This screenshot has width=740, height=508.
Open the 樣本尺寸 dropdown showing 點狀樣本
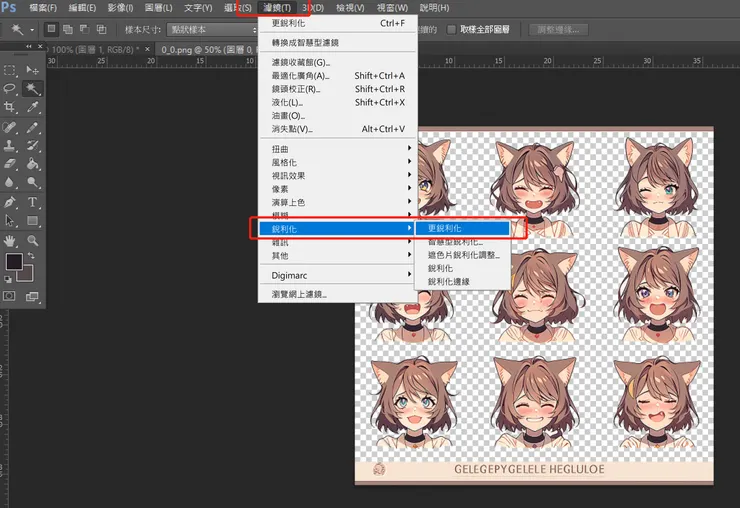coord(212,29)
